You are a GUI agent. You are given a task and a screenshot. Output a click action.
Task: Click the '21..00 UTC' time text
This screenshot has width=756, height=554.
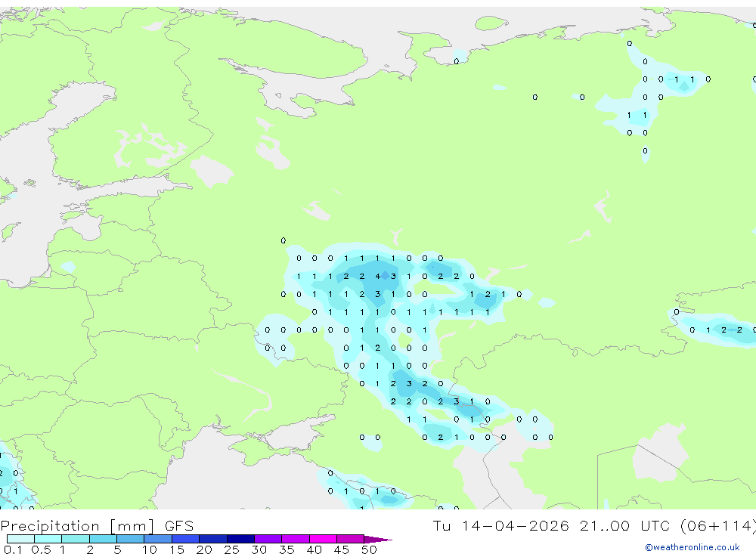625,525
